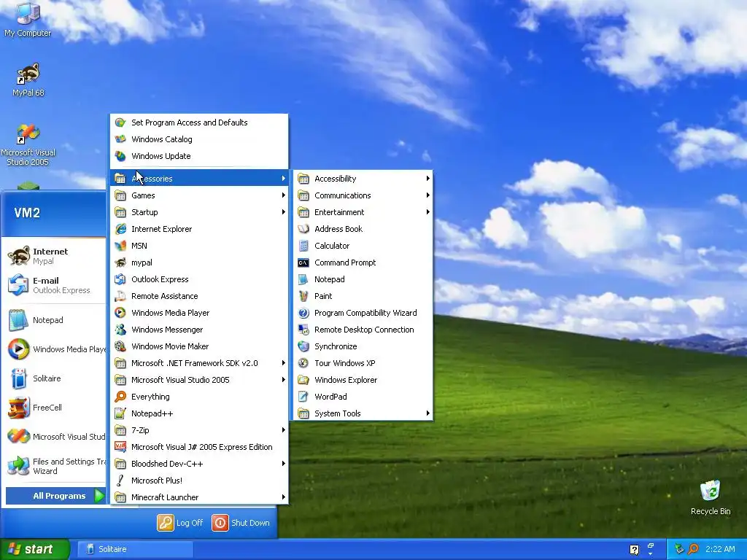This screenshot has width=747, height=560.
Task: Click the network tray icon beside the magnifier
Action: 679,549
